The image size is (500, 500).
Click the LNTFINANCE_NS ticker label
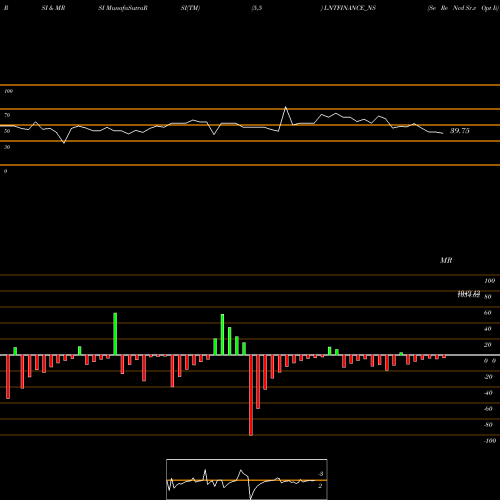point(349,8)
